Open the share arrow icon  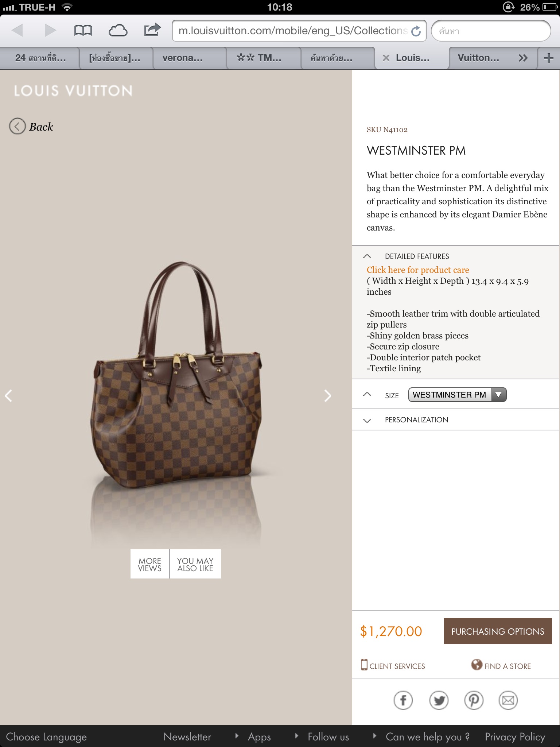[152, 30]
